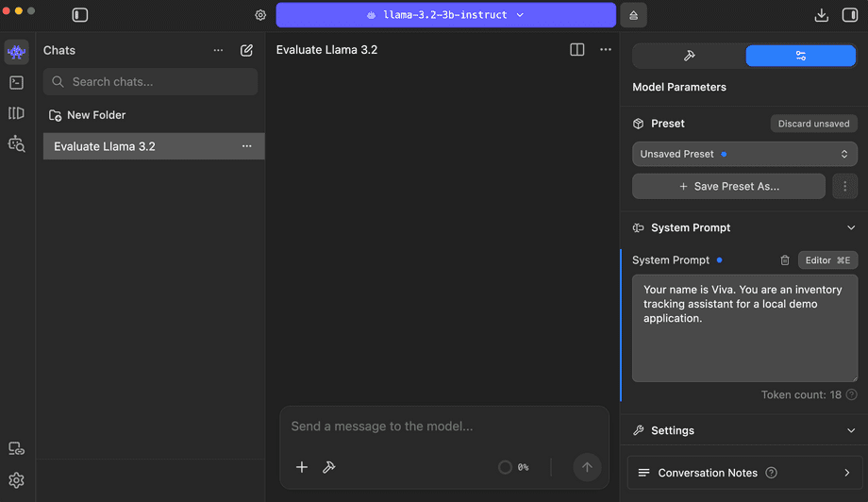Toggle the left sidebar panel icon
868x502 pixels.
[x=79, y=15]
